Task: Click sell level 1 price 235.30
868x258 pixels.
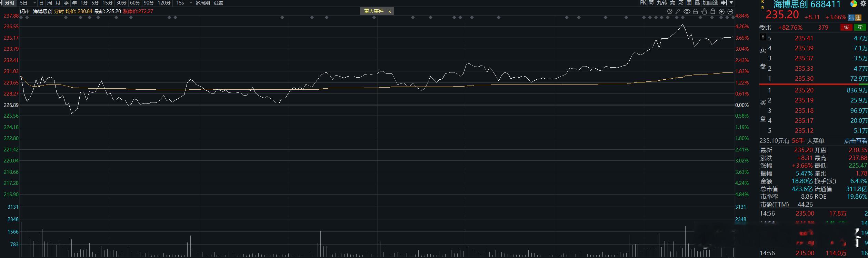Action: point(804,79)
